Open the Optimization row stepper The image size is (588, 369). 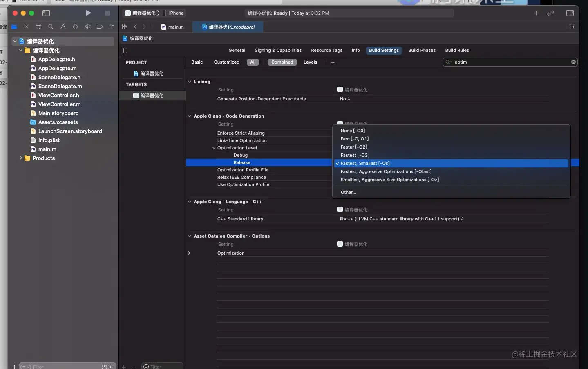pyautogui.click(x=188, y=253)
